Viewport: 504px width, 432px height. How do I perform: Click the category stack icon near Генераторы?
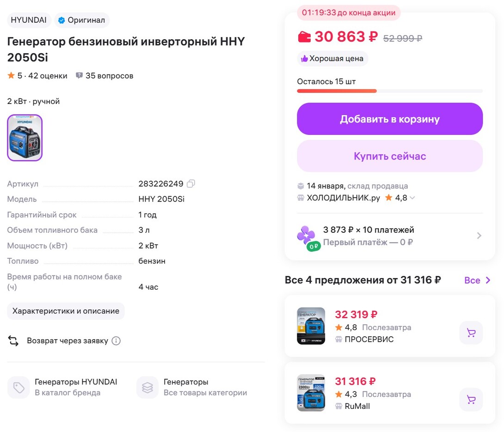[147, 387]
